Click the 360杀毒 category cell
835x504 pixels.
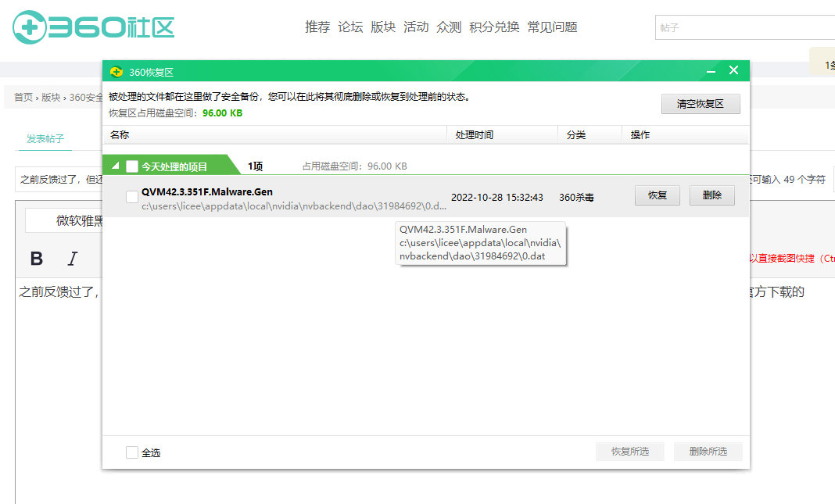pos(577,198)
